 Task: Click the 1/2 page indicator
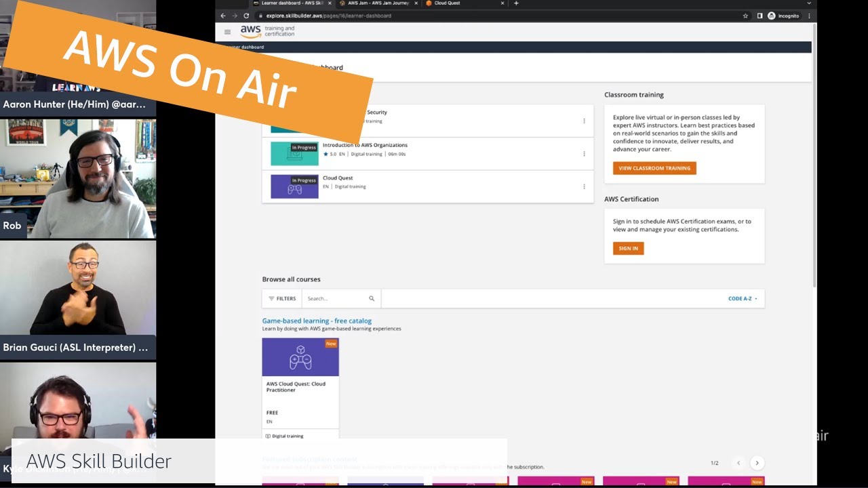coord(714,463)
